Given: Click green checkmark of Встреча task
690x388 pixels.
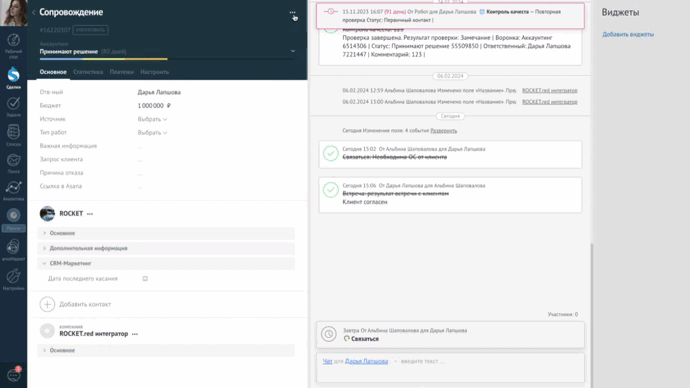Looking at the screenshot, I should pyautogui.click(x=330, y=190).
